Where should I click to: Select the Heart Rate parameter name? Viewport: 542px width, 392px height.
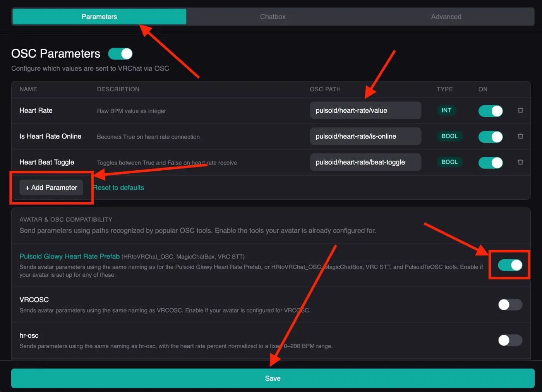click(36, 111)
